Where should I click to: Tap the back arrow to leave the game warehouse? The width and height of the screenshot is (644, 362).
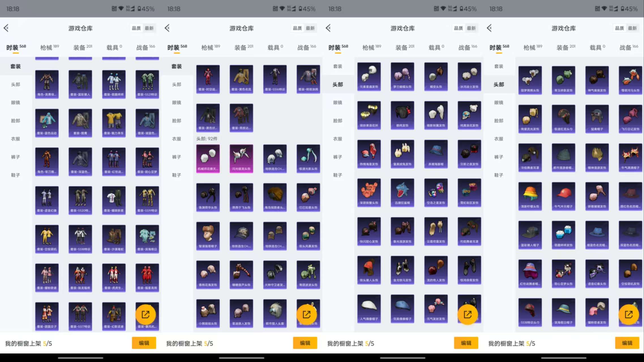(x=6, y=28)
